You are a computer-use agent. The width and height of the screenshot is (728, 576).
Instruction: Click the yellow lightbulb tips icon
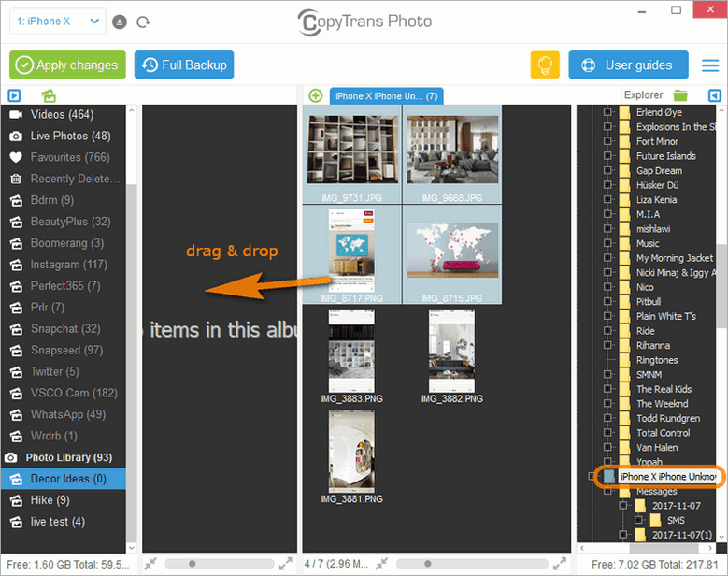[545, 65]
